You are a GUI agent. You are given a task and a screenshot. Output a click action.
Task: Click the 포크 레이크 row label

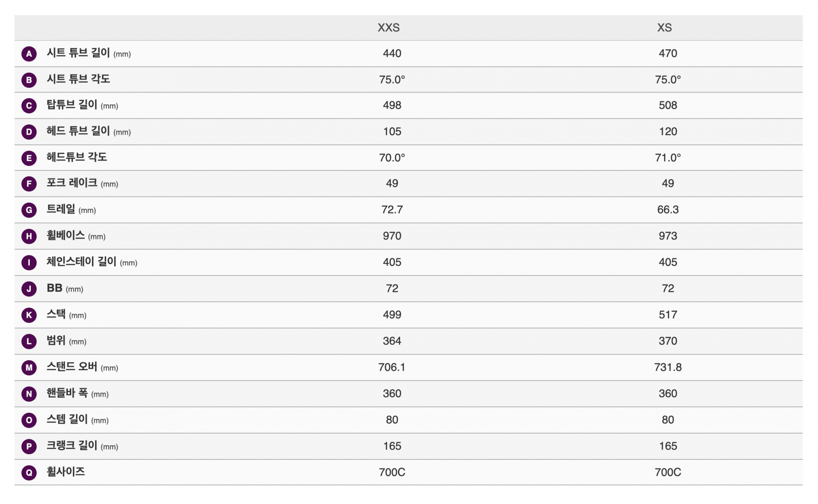coord(72,183)
